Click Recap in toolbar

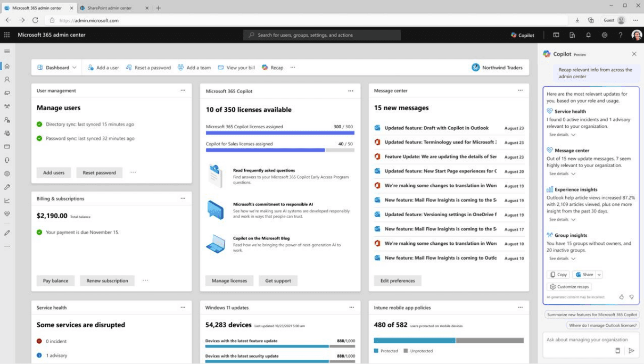[273, 68]
